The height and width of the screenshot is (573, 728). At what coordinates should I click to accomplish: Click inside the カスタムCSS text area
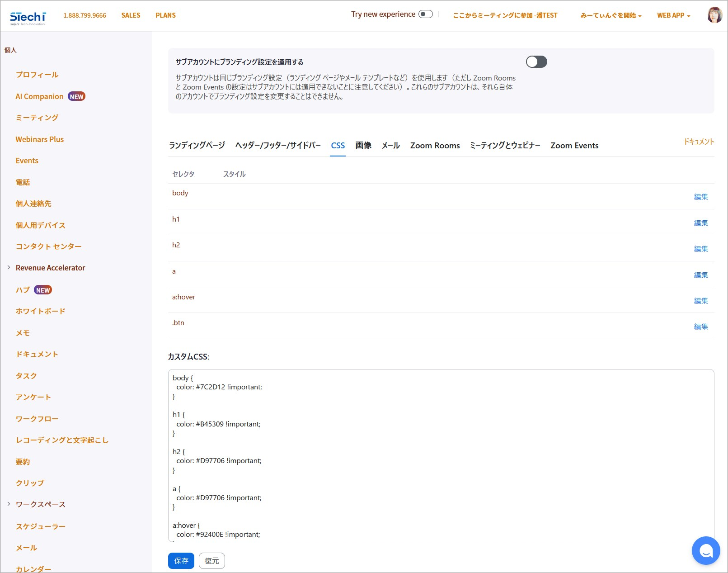pos(441,455)
